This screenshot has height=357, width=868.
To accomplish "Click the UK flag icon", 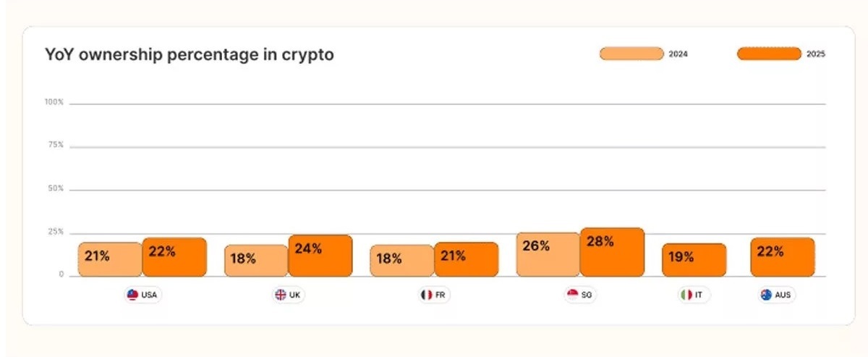I will [x=280, y=295].
